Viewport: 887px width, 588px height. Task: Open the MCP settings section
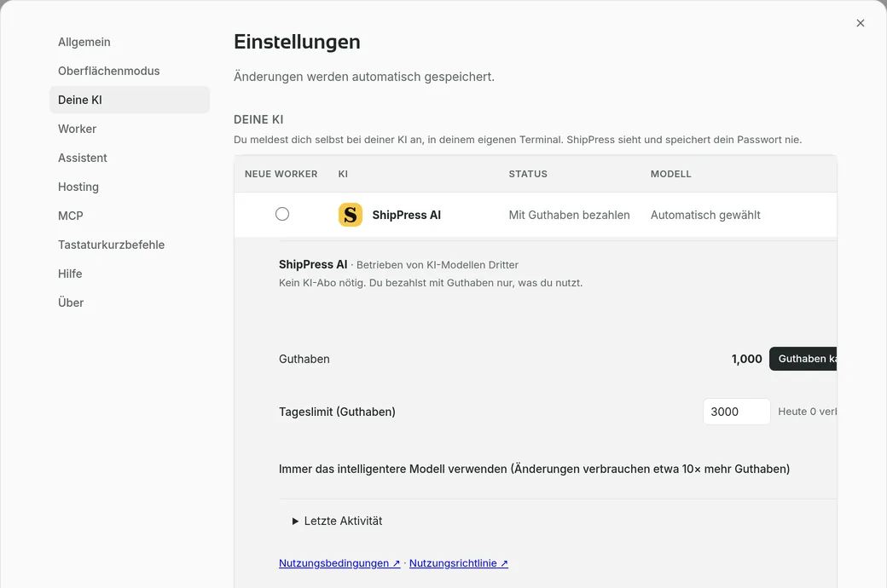tap(130, 216)
